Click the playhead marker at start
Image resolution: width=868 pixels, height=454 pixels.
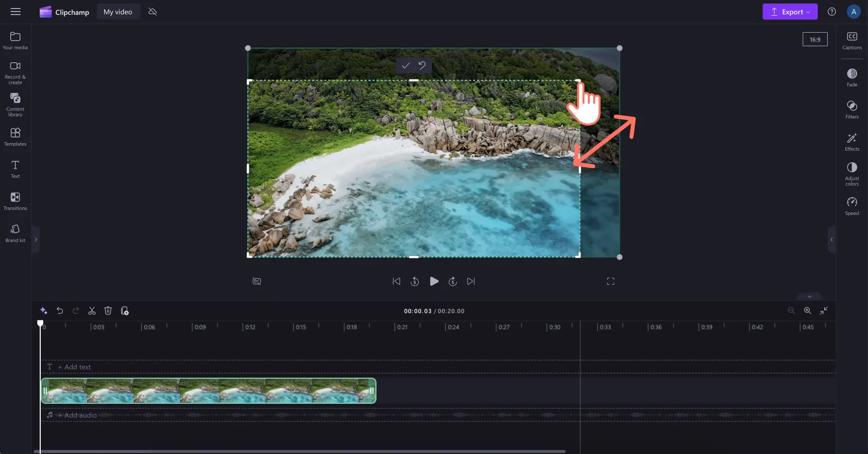pyautogui.click(x=40, y=324)
